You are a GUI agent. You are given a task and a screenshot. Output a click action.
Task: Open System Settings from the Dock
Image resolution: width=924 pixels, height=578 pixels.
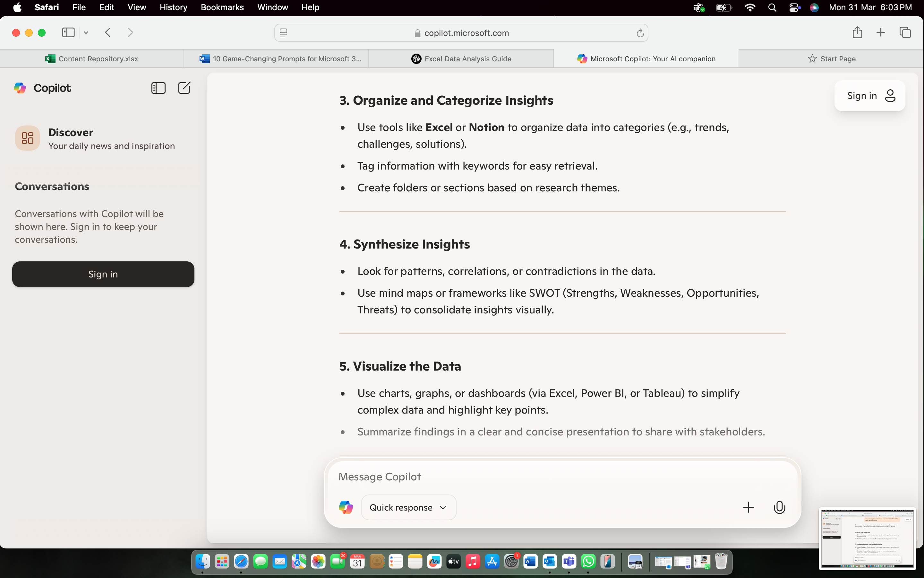(511, 561)
